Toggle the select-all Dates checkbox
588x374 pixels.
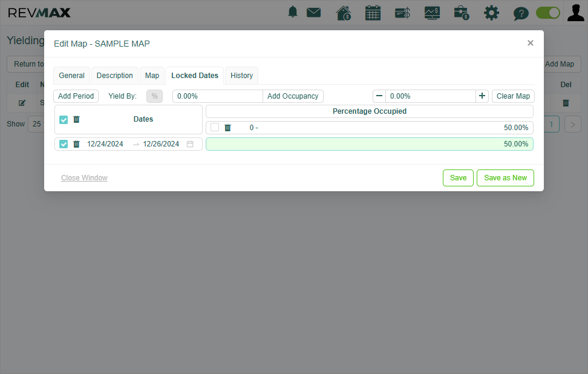pyautogui.click(x=64, y=120)
